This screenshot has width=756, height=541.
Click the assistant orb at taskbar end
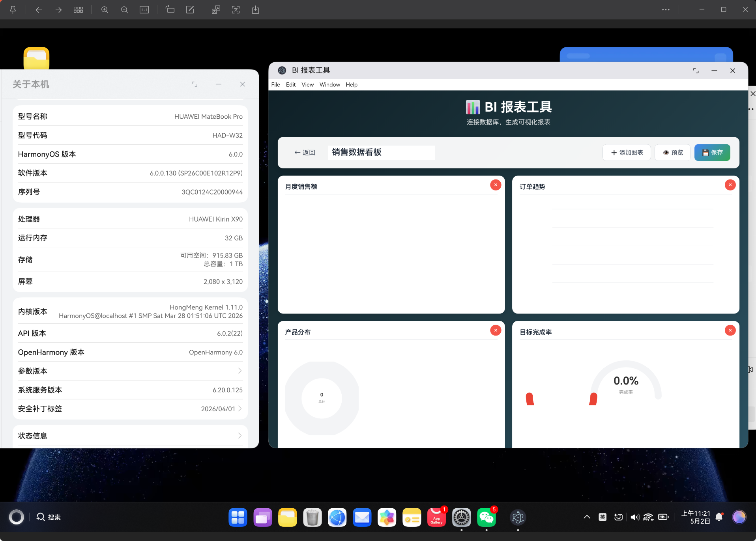(739, 517)
